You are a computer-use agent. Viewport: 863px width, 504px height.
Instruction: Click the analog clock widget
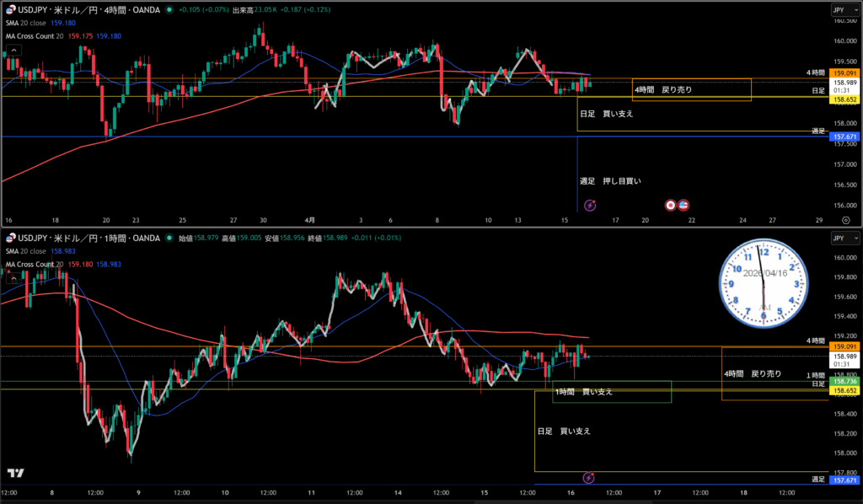click(x=764, y=282)
